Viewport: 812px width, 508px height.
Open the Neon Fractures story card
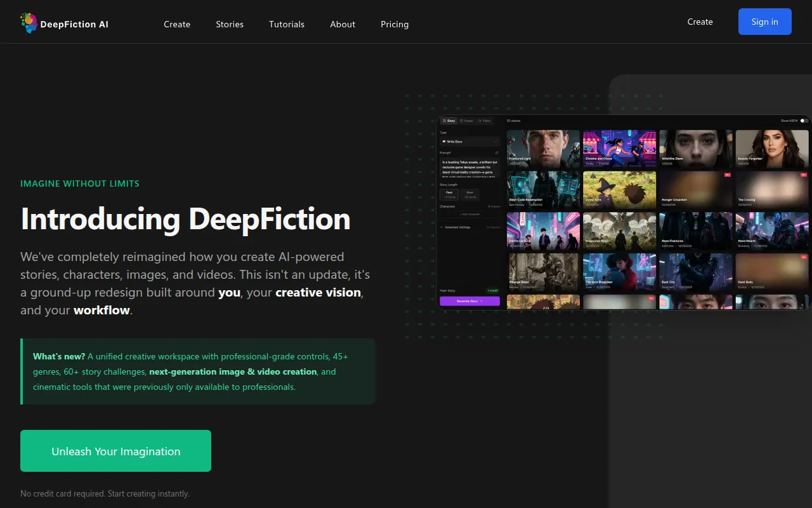point(696,231)
